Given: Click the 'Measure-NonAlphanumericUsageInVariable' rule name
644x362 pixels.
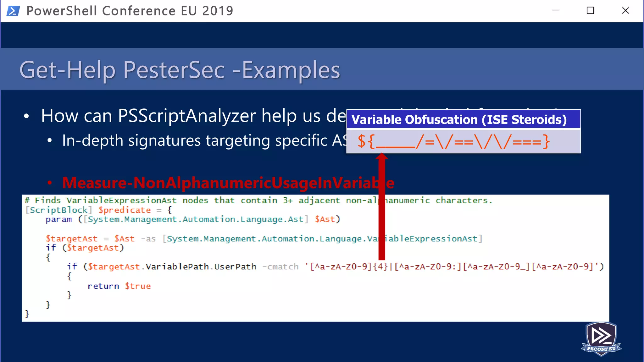Looking at the screenshot, I should coord(228,183).
